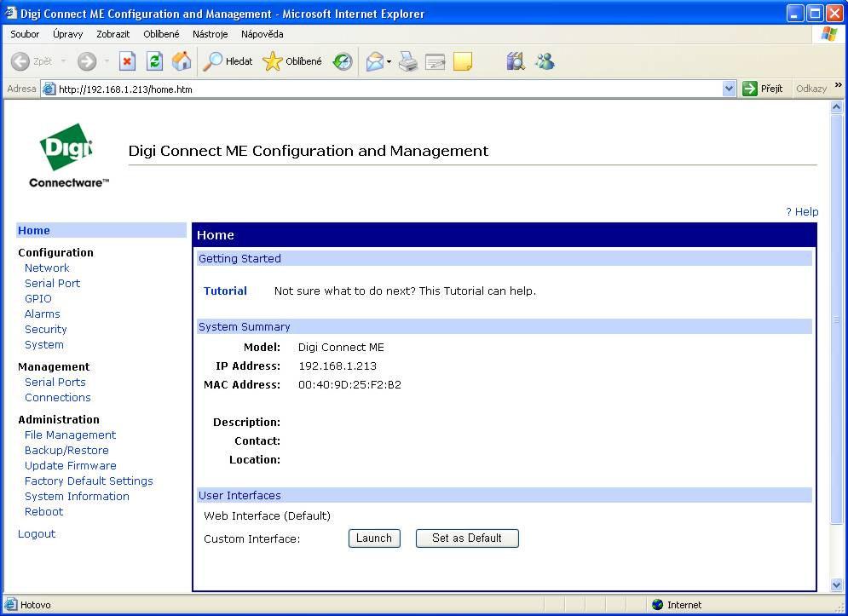
Task: Open the Connections management link
Action: (58, 397)
